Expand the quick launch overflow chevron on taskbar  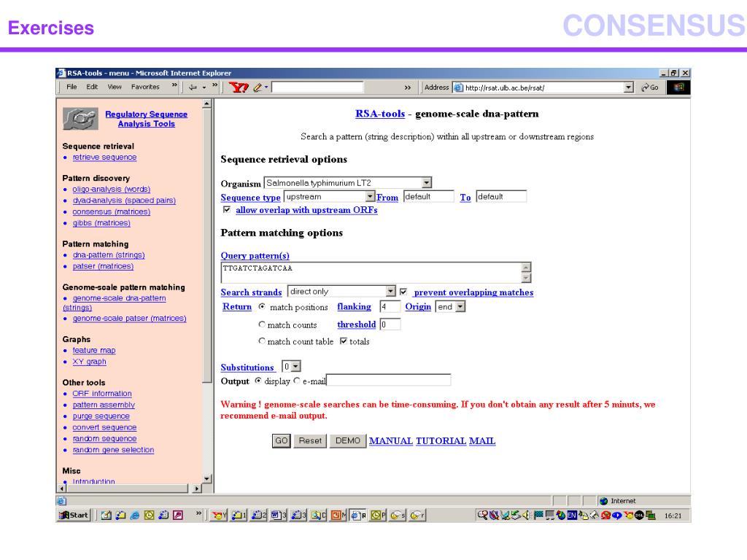pos(199,514)
